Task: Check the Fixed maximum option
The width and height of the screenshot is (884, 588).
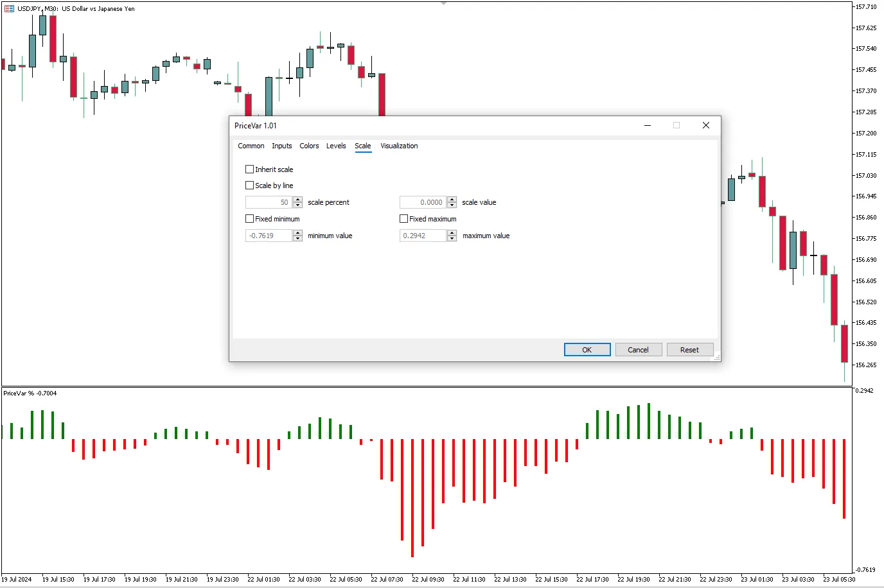Action: pyautogui.click(x=404, y=219)
